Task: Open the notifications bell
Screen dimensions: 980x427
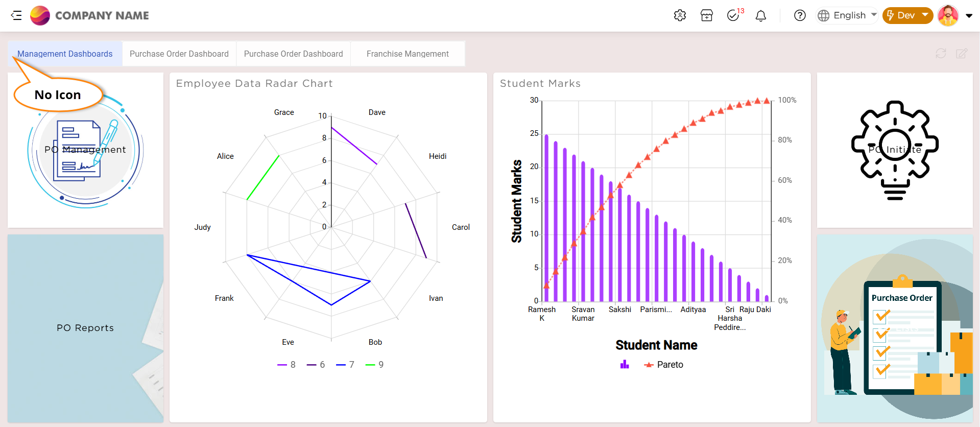Action: (761, 16)
